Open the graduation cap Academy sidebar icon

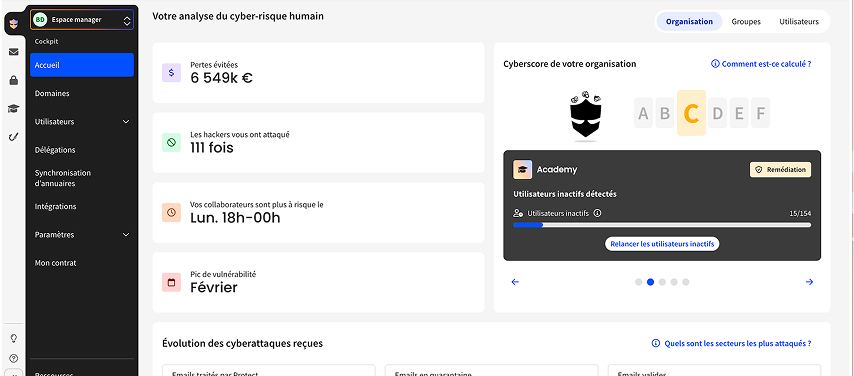14,108
